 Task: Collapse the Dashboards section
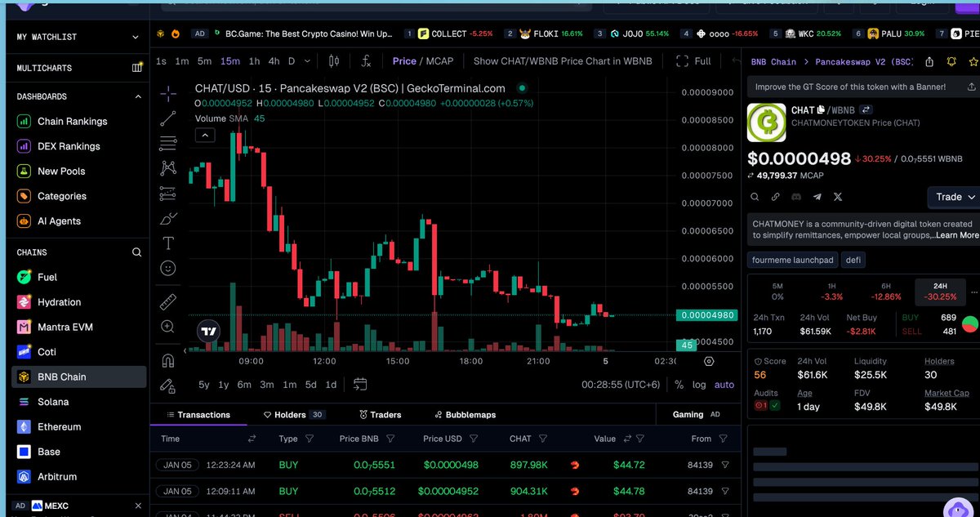coord(137,96)
